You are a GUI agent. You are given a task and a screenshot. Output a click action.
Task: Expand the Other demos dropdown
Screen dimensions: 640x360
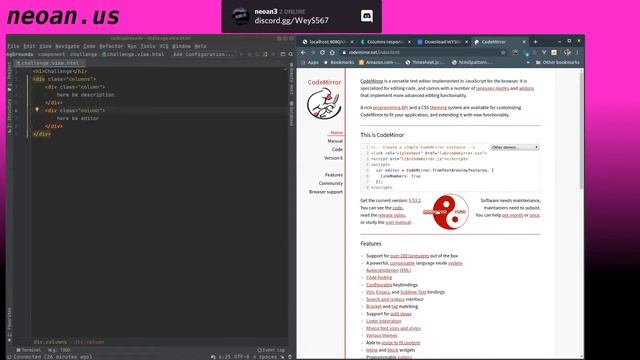coord(515,147)
